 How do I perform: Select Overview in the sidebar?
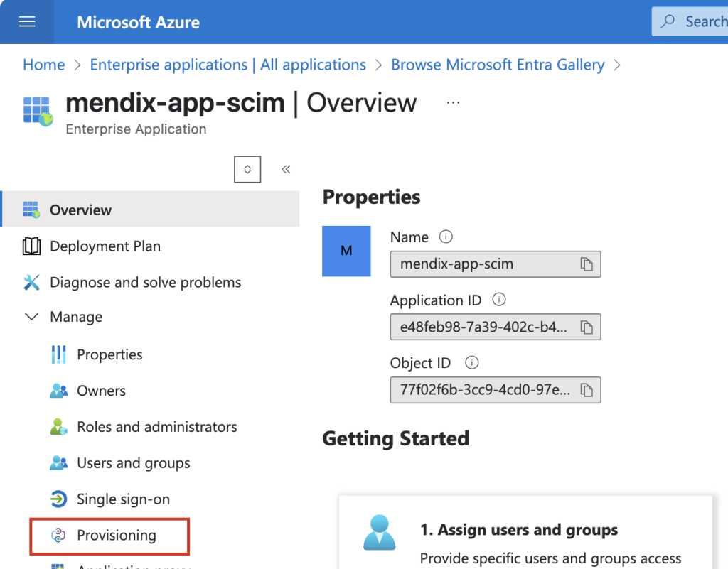click(x=151, y=209)
